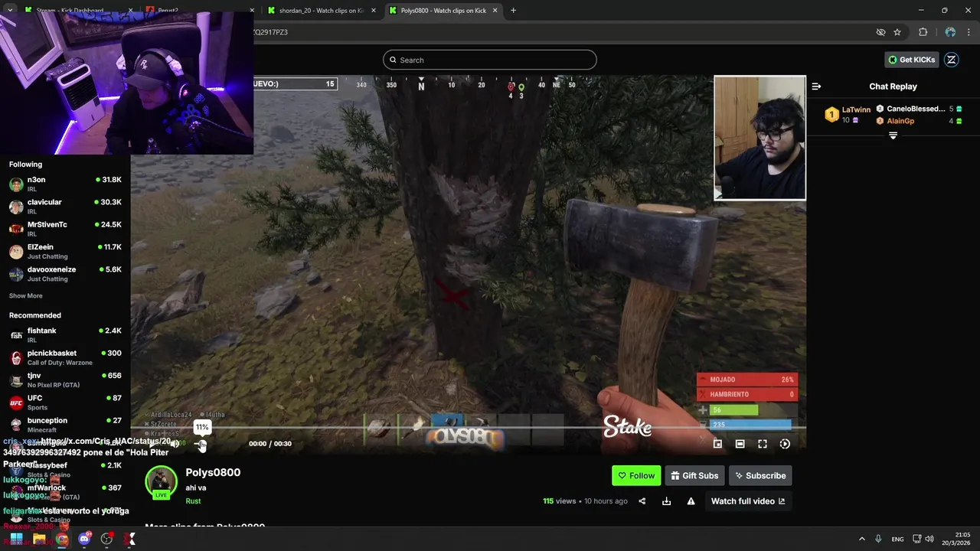Download the clip with download icon

click(666, 501)
